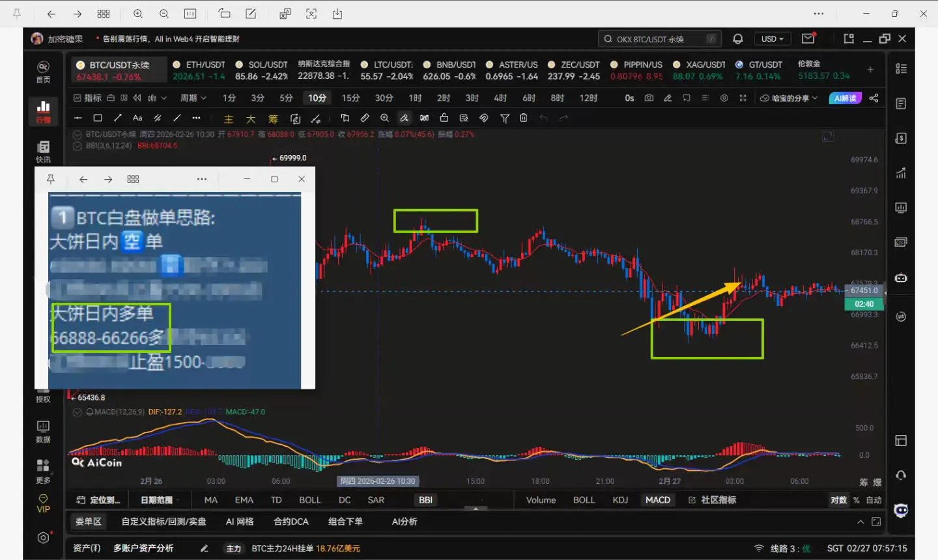Viewport: 938px width, 560px height.
Task: Click the AI解读 button
Action: 846,98
